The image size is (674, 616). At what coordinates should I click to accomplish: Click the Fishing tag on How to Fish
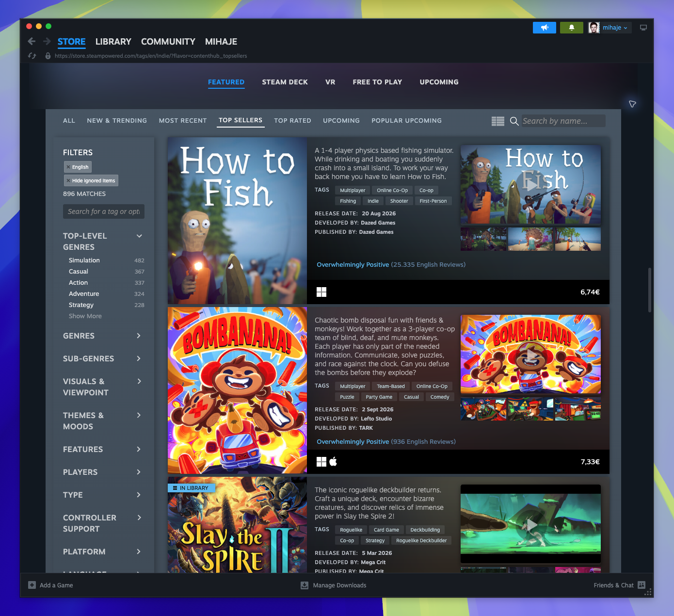(x=348, y=201)
